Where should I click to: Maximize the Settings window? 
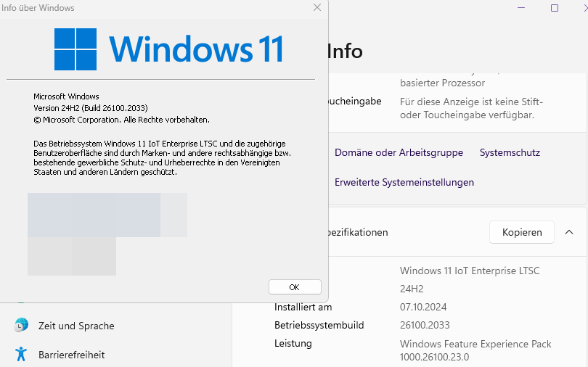pyautogui.click(x=555, y=7)
